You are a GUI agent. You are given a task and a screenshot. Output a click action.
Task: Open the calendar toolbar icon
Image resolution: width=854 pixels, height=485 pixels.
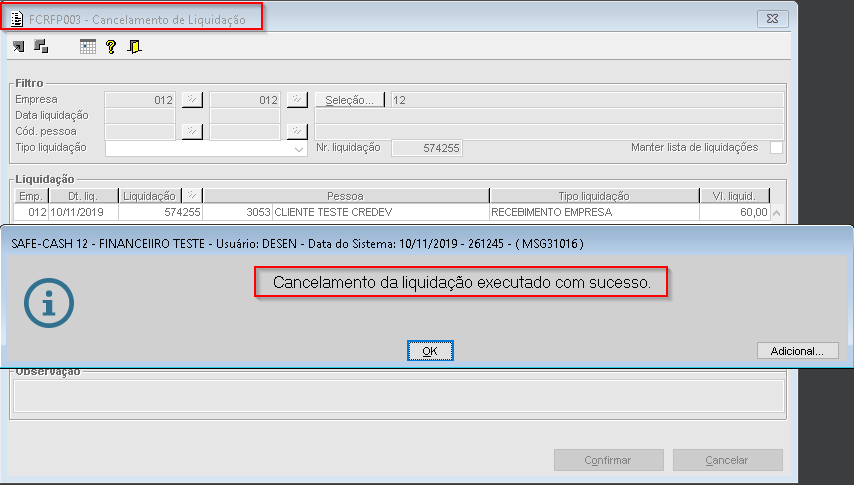coord(87,47)
